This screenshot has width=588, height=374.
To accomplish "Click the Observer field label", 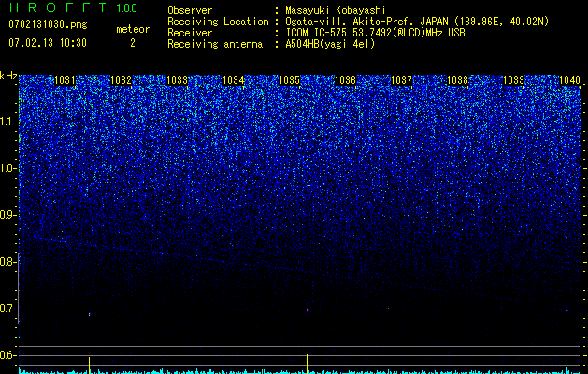I will [x=190, y=11].
